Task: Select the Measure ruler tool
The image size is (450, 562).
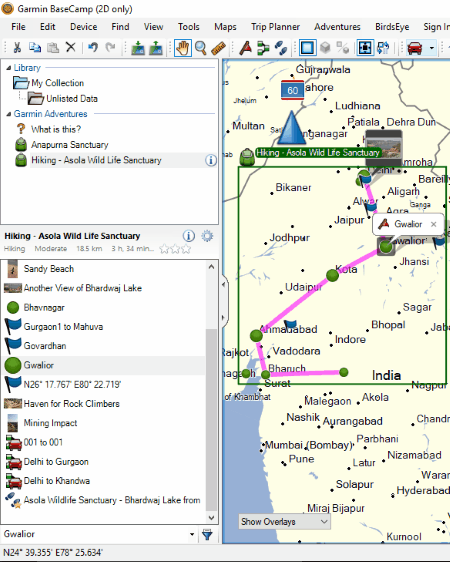Action: [219, 48]
